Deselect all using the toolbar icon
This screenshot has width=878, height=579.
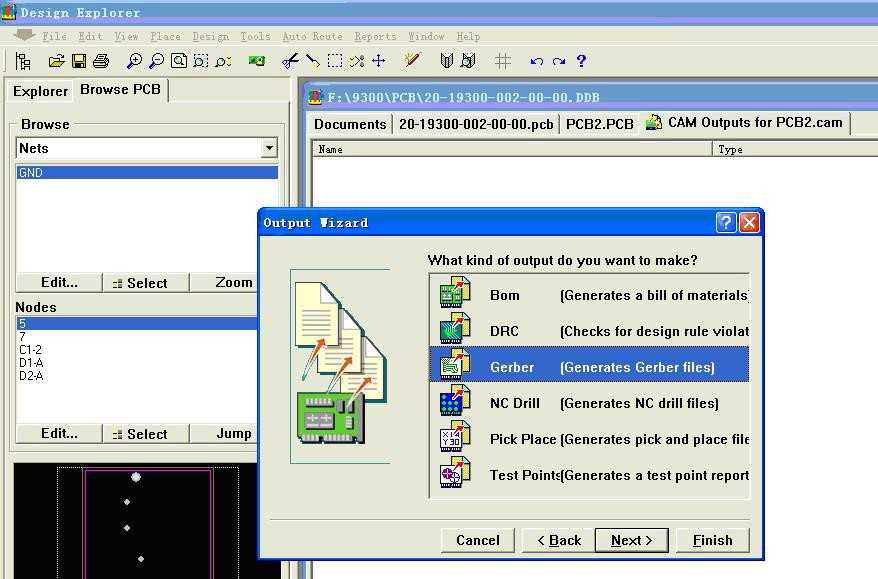pos(357,60)
